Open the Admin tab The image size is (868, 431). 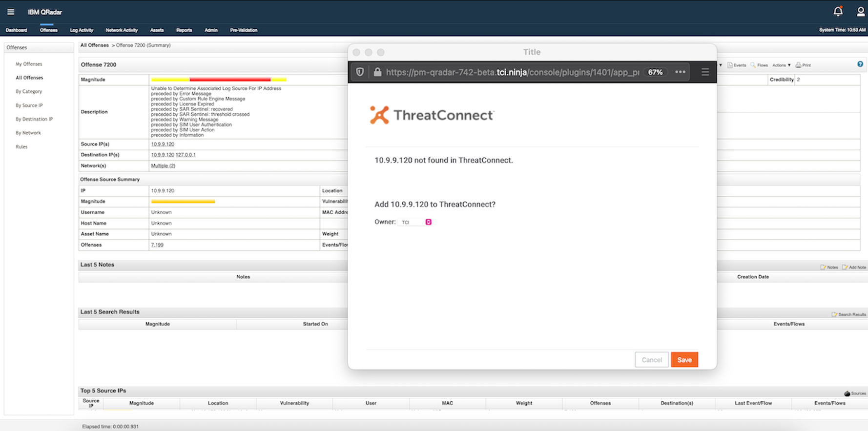point(211,30)
